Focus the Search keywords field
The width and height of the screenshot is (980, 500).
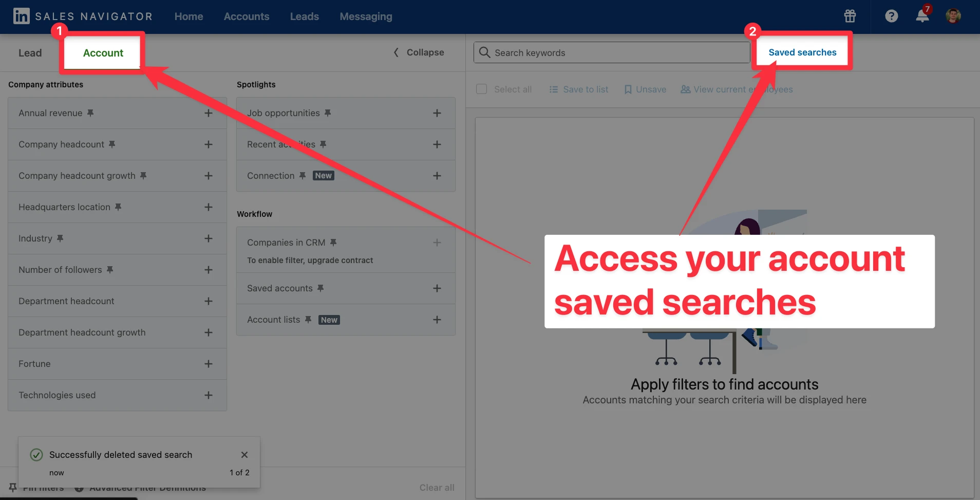pyautogui.click(x=612, y=52)
